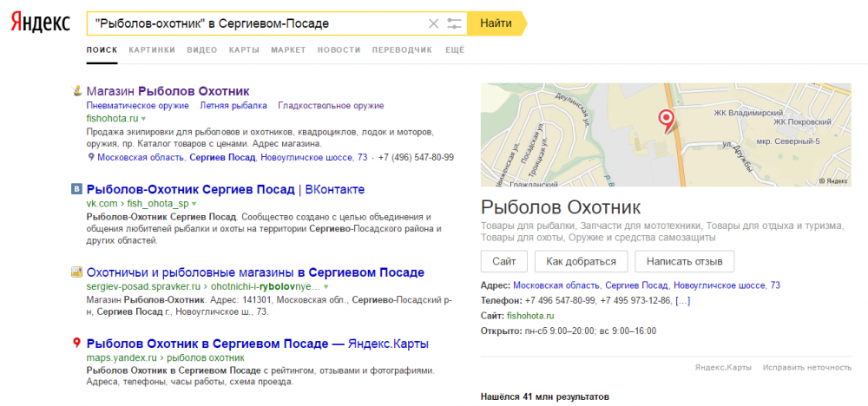Screen dimensions: 868x406
Task: Expand dropdown arrow next to sergiev-posad.spravker.ru URL
Action: click(326, 287)
